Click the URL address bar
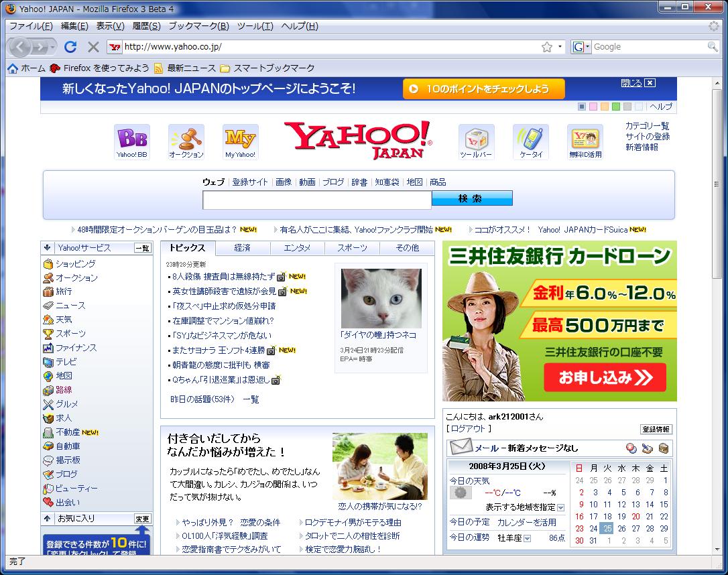This screenshot has width=728, height=575. coord(331,47)
